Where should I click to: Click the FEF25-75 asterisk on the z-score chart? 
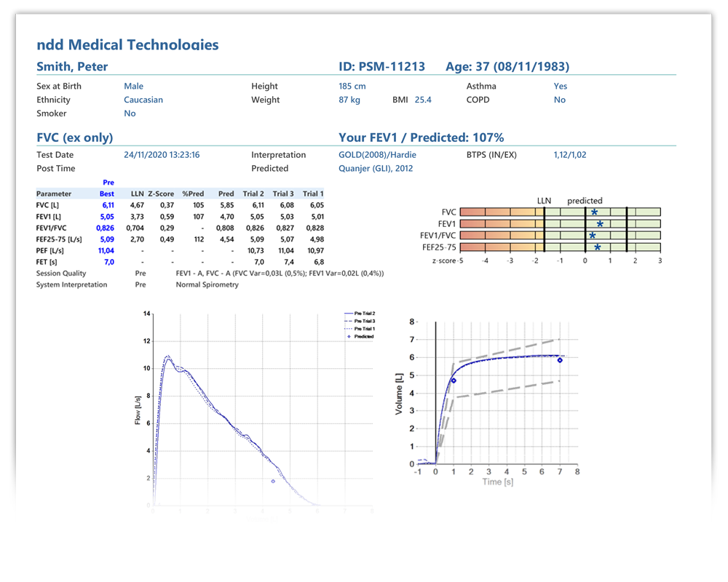coord(597,247)
